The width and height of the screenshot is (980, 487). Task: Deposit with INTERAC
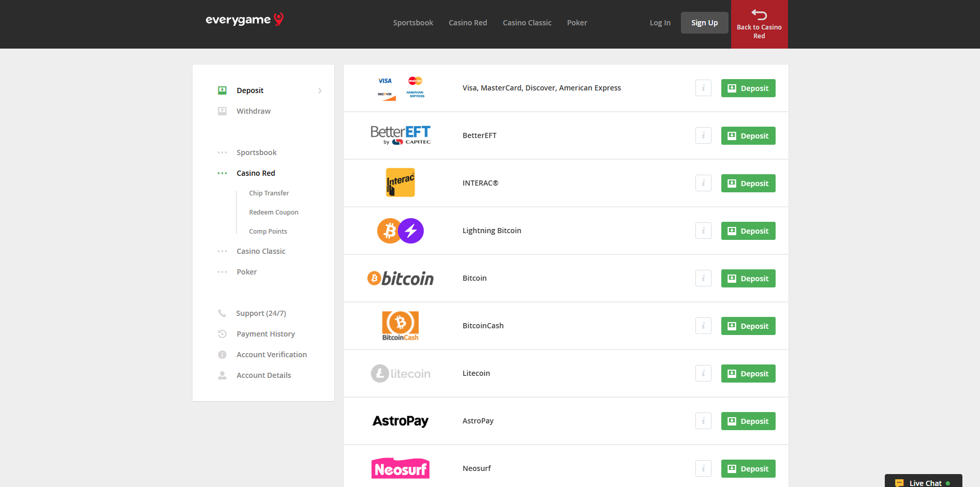(x=748, y=183)
